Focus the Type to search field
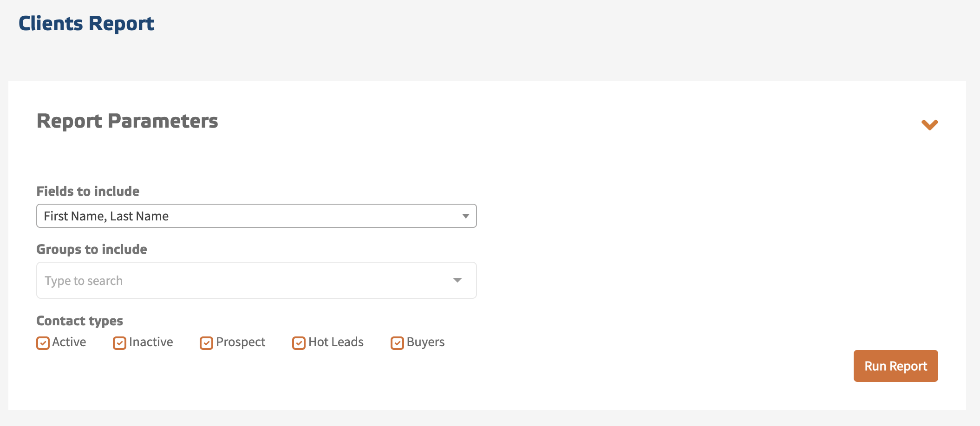Screen dimensions: 980x426 [x=242, y=280]
